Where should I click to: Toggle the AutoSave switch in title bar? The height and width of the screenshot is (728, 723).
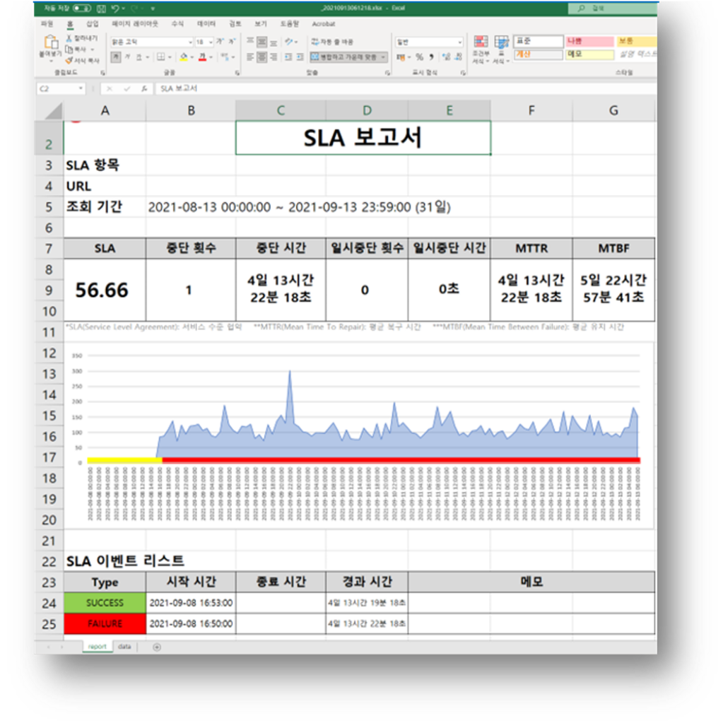[x=81, y=8]
